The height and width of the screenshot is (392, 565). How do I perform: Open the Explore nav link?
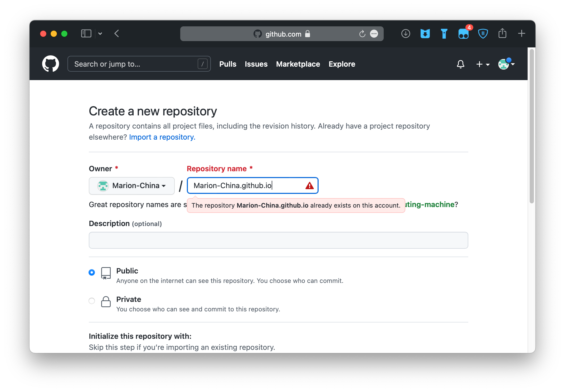click(x=342, y=64)
